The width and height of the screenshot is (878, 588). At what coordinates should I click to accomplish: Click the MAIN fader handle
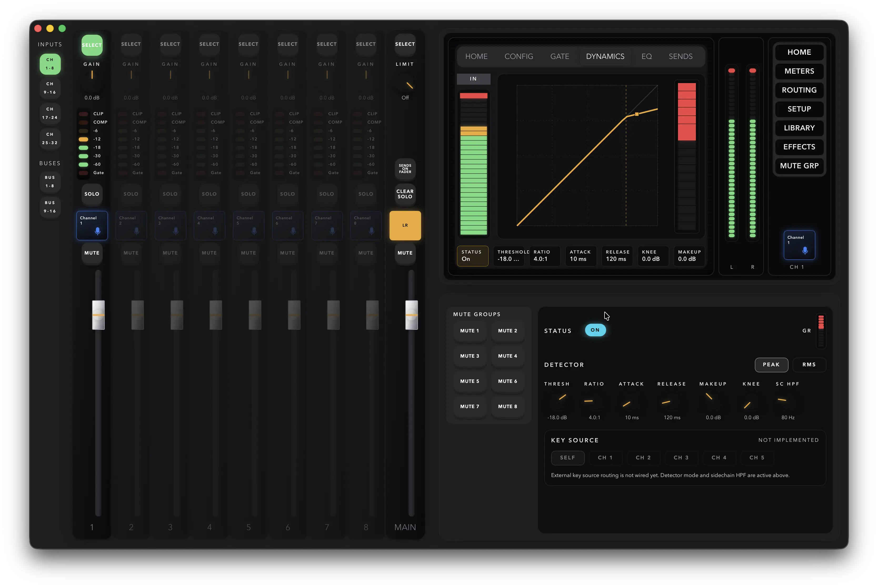[411, 315]
